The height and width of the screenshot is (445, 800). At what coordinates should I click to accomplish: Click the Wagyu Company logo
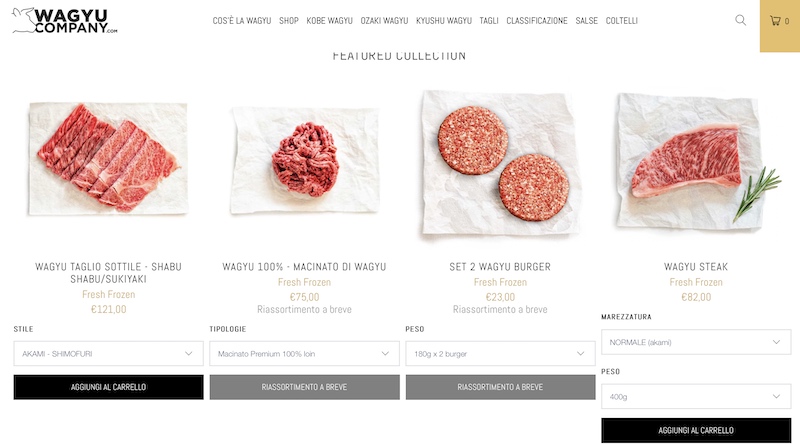click(x=65, y=21)
